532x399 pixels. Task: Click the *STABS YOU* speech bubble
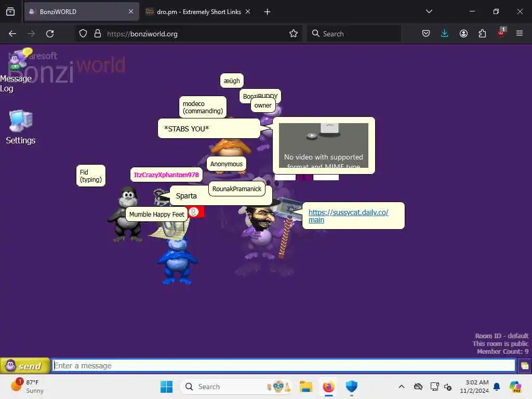209,129
